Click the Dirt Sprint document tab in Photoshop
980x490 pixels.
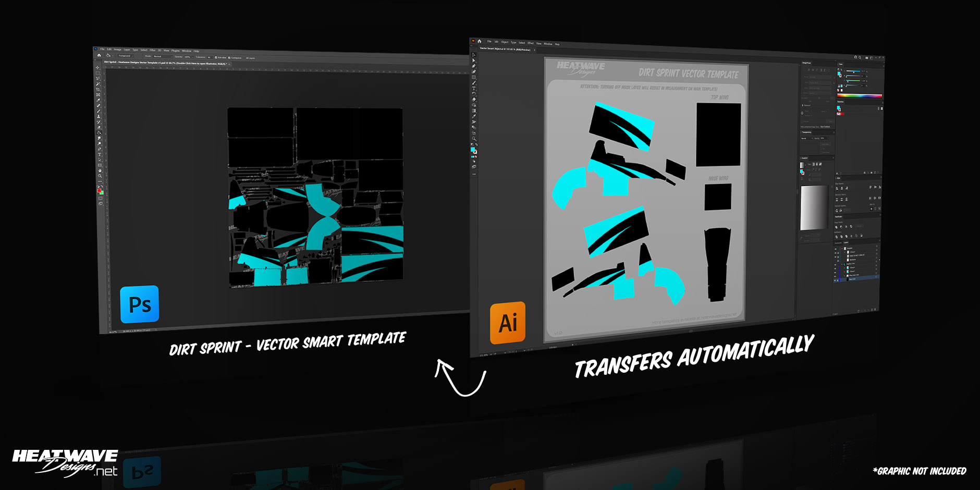165,63
